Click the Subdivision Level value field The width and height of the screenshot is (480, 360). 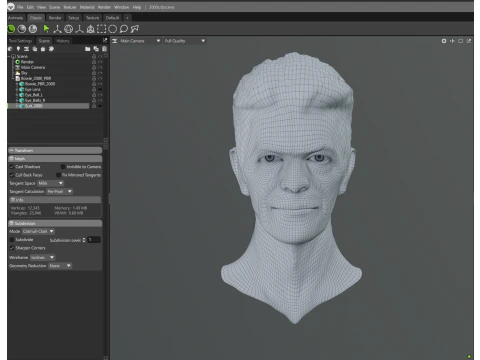(94, 240)
